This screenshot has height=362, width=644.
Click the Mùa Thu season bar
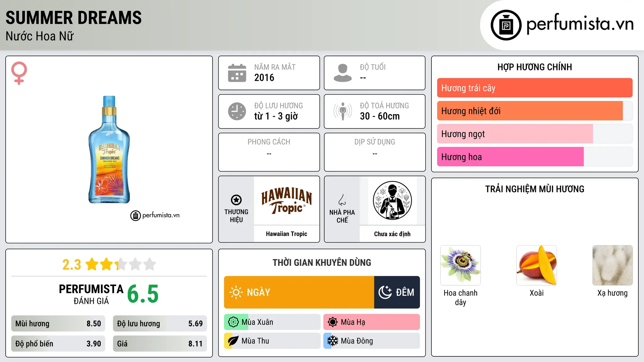point(272,341)
